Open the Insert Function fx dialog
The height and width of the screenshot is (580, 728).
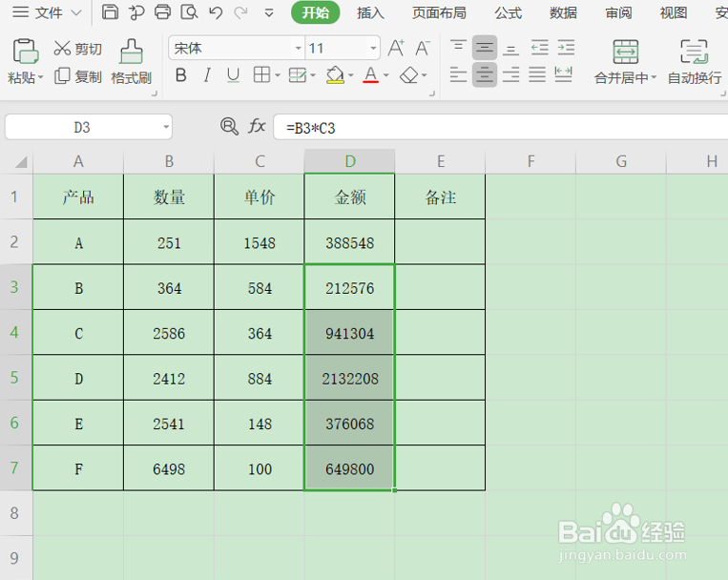point(257,126)
